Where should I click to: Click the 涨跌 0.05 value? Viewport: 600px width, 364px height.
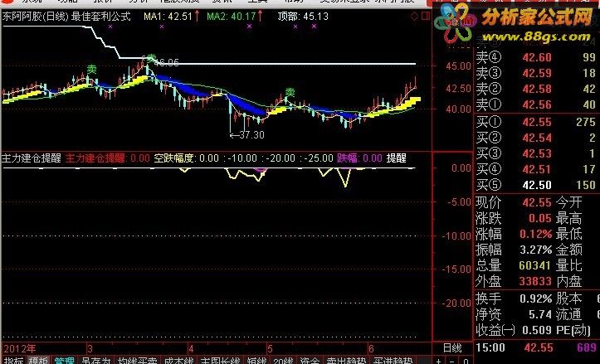540,218
